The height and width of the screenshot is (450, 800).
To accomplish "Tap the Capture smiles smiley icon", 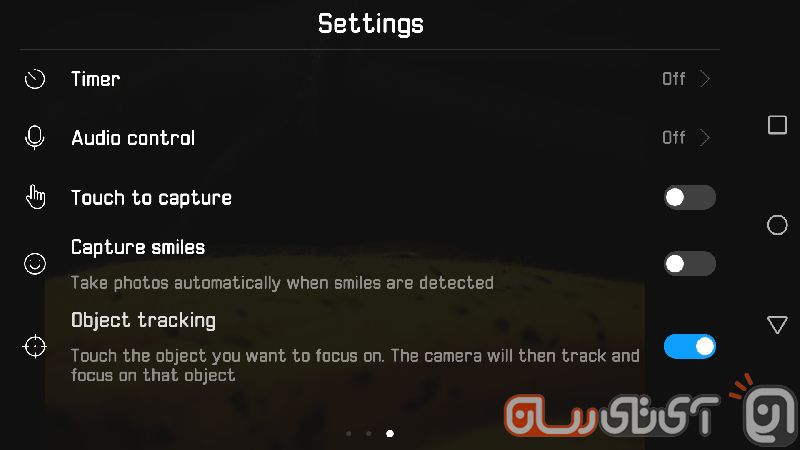I will [35, 264].
